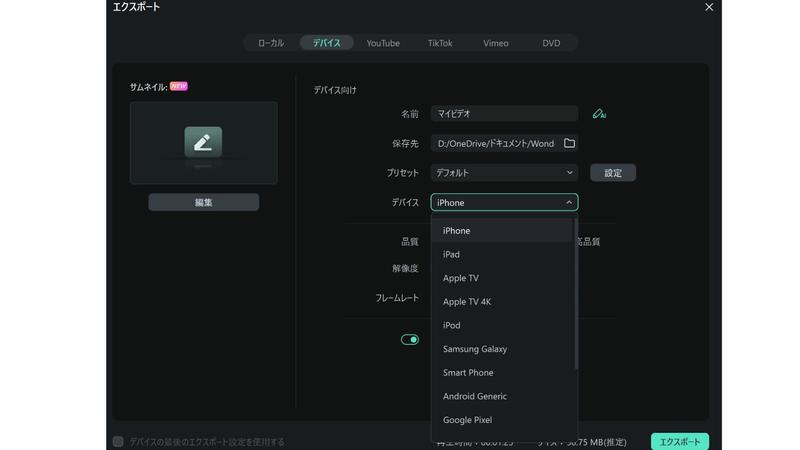Collapse the デバイス iPhone dropdown

tap(504, 203)
